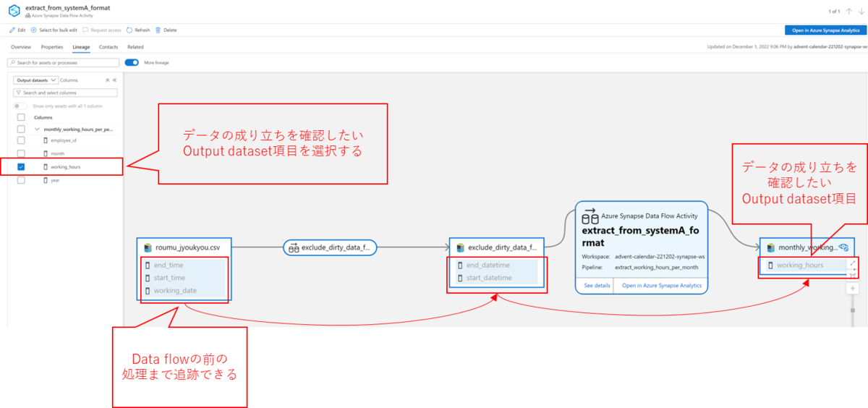Click the Edit pencil icon
Viewport: 868px width, 408px height.
12,30
